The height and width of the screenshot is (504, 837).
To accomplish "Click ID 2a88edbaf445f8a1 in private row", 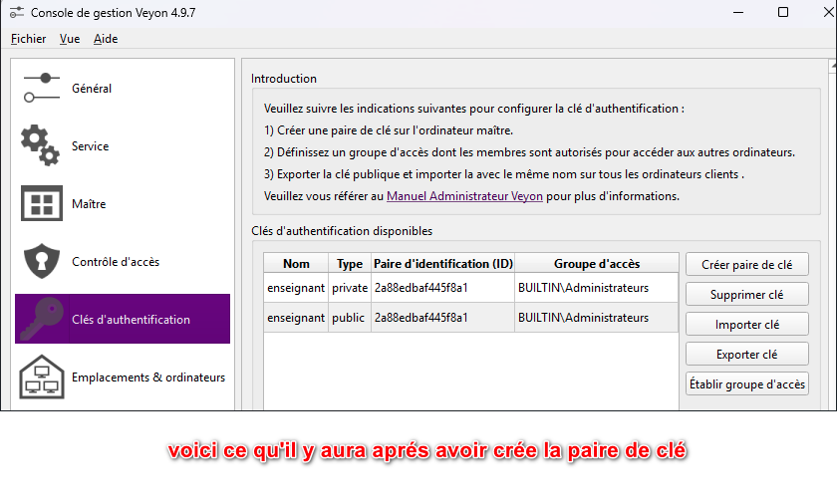I will (x=443, y=288).
